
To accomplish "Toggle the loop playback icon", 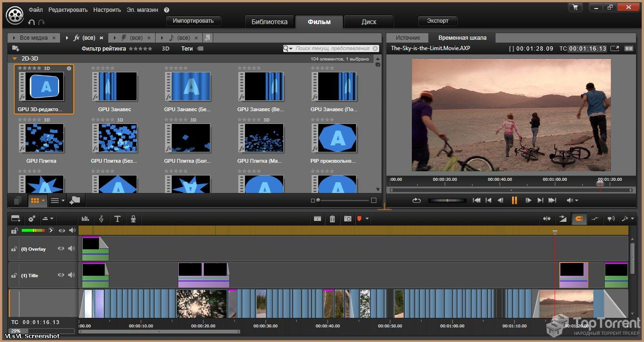I will pyautogui.click(x=417, y=201).
